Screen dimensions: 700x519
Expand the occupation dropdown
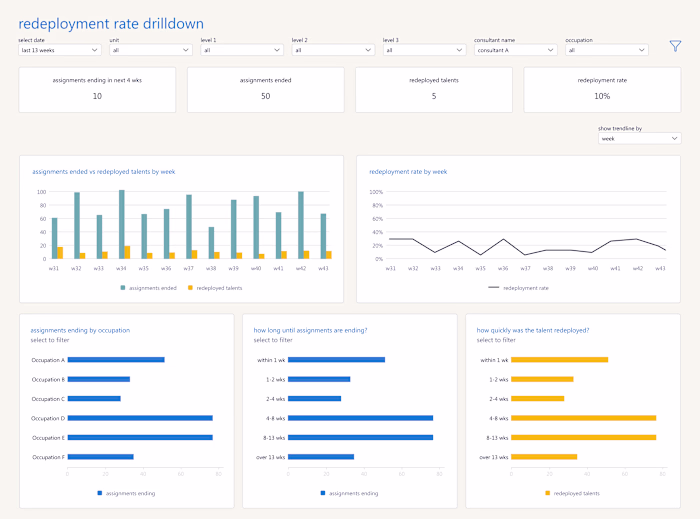click(606, 50)
